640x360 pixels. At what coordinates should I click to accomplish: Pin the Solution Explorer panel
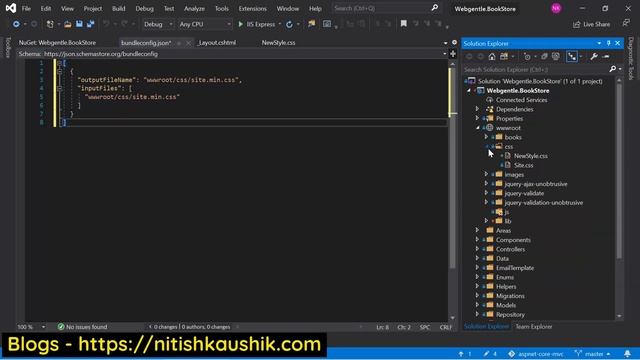(x=608, y=43)
